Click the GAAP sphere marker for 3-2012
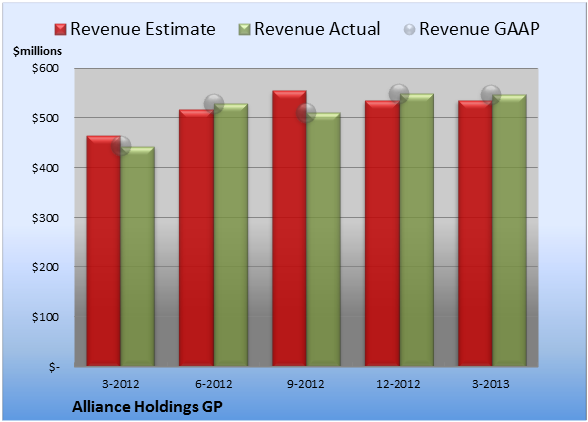Image resolution: width=588 pixels, height=422 pixels. click(x=121, y=146)
